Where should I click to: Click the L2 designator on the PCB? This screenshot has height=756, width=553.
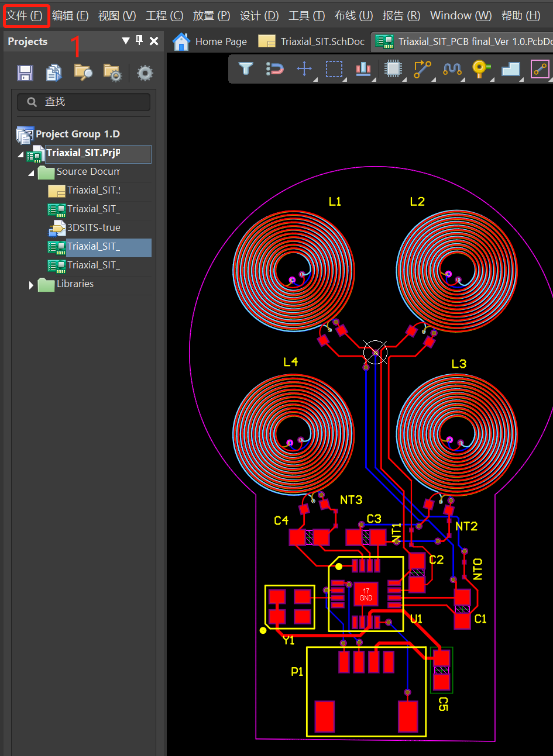(417, 202)
